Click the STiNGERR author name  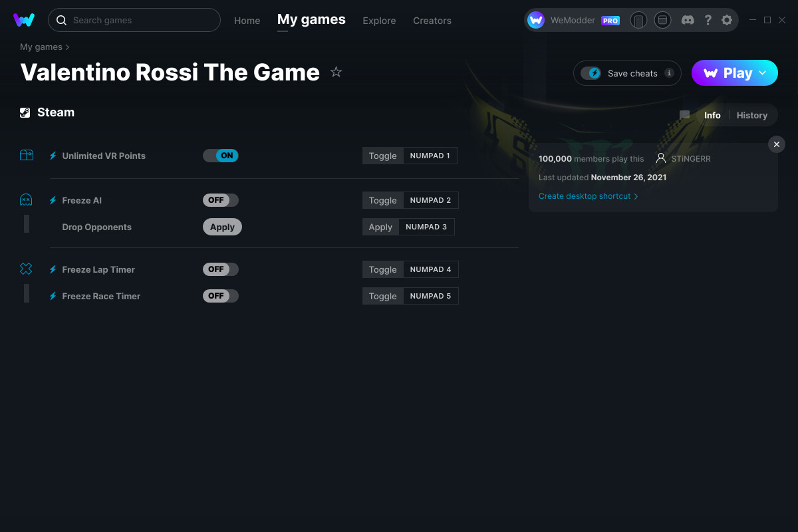tap(691, 159)
